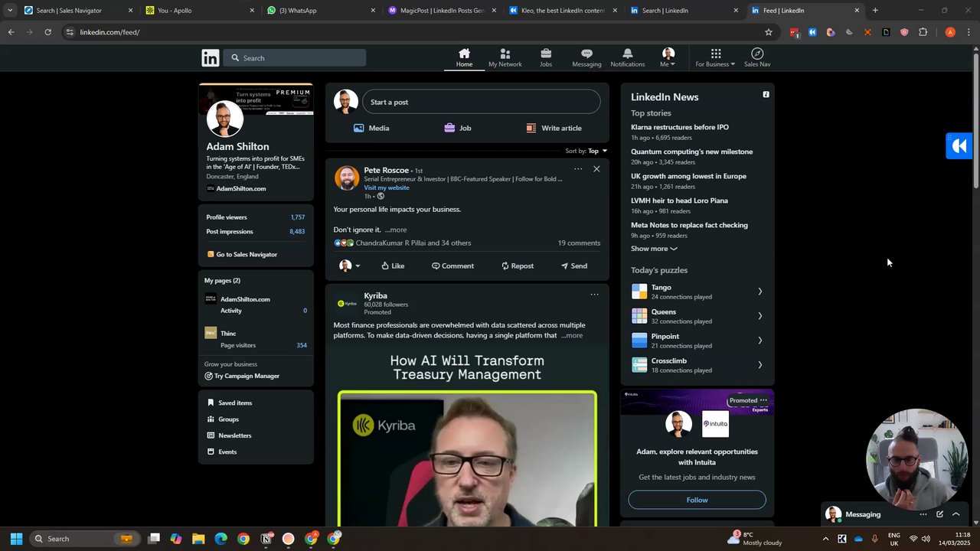Expand Kyriba post text with more
The width and height of the screenshot is (980, 551).
click(571, 335)
